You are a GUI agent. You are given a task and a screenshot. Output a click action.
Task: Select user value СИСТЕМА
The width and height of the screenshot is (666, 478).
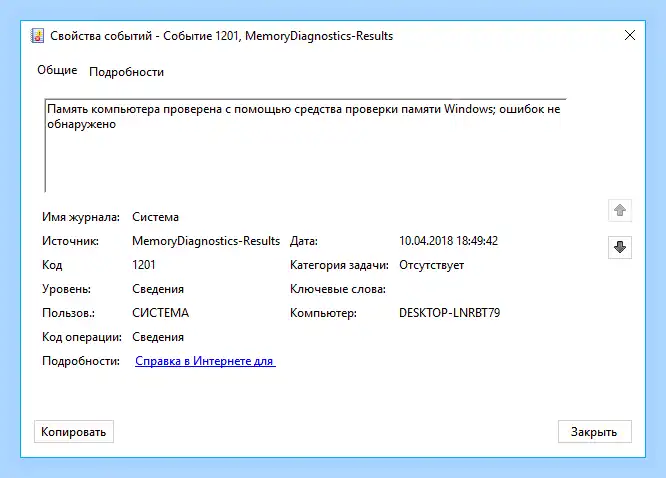pos(161,313)
